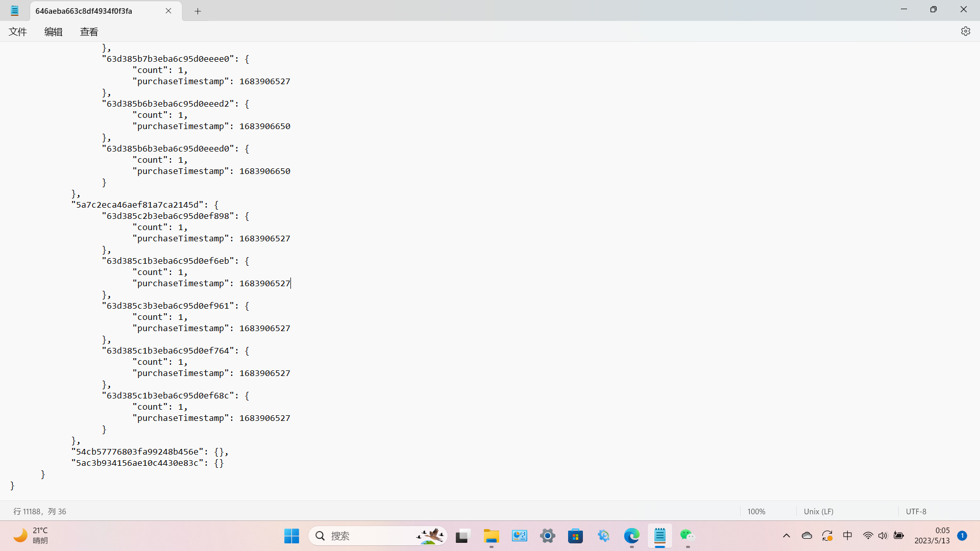Viewport: 980px width, 551px height.
Task: Open File Explorer from taskbar
Action: [491, 536]
